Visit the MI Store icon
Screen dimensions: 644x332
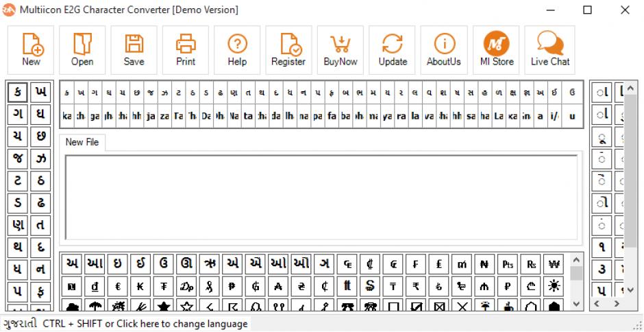(496, 50)
